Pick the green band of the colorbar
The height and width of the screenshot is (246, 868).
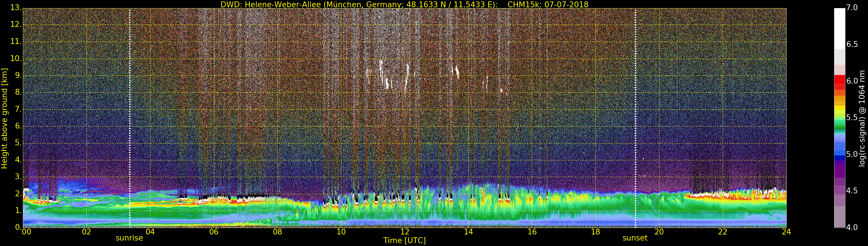tap(839, 126)
